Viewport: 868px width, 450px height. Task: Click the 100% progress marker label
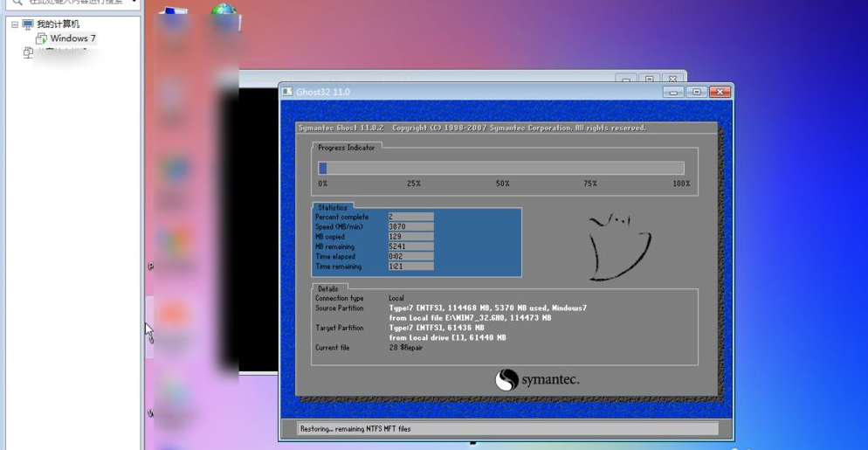click(x=681, y=183)
